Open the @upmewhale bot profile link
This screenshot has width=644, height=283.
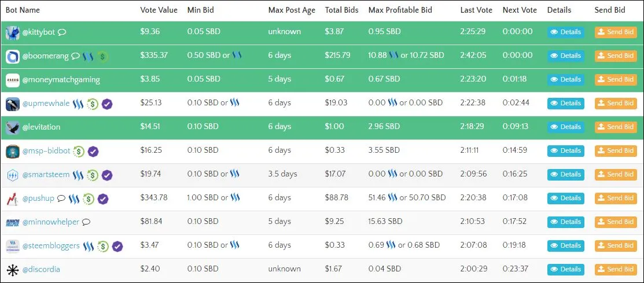pos(46,104)
